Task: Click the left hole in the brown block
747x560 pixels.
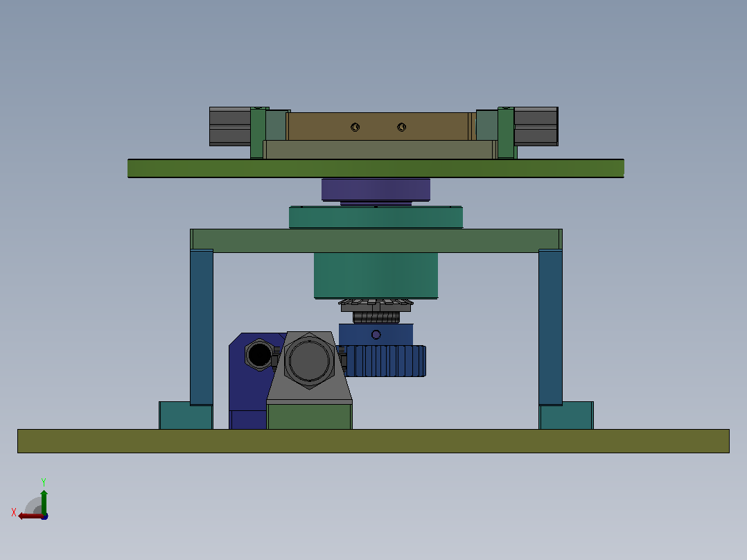Action: [x=355, y=128]
